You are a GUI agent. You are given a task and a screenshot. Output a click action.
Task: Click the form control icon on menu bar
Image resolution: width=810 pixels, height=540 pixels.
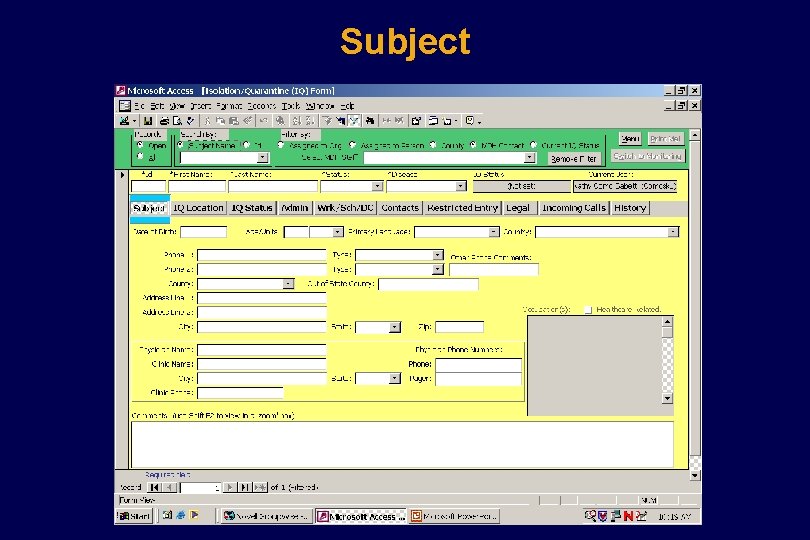124,106
